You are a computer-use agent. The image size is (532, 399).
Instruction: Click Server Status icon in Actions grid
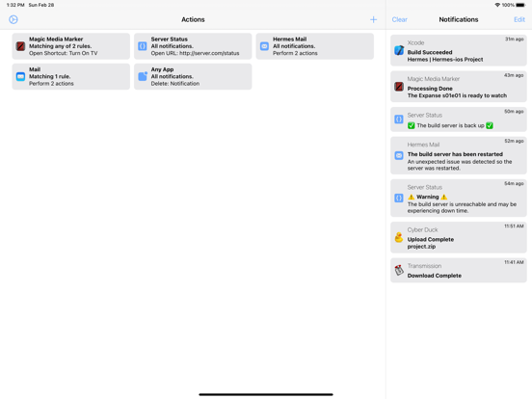click(x=143, y=46)
